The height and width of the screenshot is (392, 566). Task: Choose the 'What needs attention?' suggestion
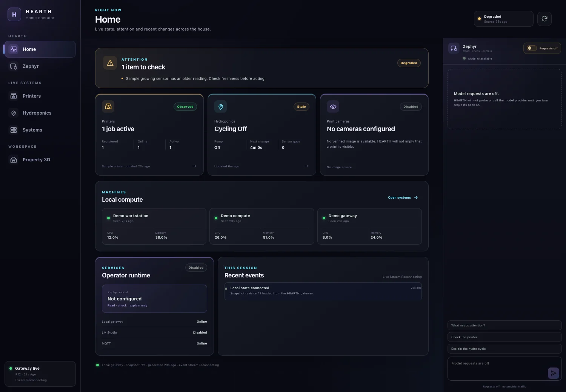(x=504, y=325)
